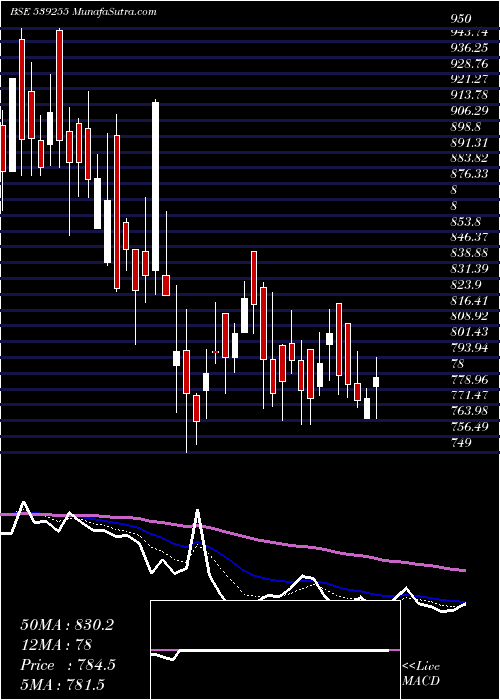Click the 883.82 price level label

(x=470, y=158)
